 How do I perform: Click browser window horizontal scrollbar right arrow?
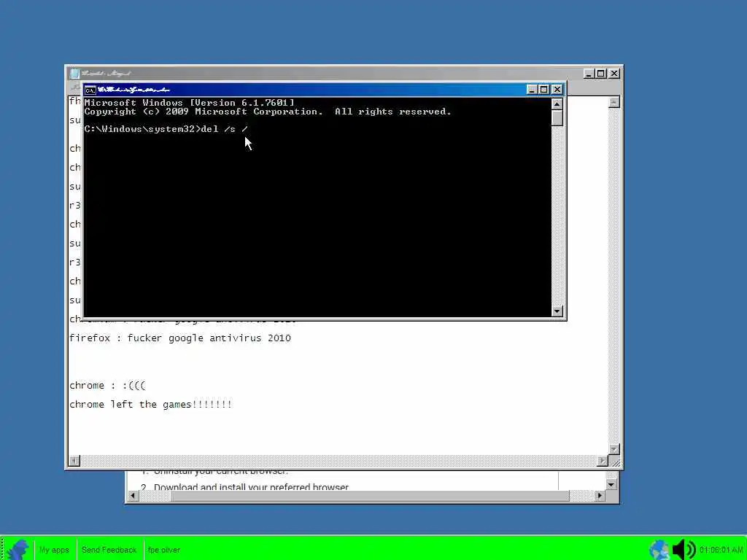pyautogui.click(x=600, y=496)
